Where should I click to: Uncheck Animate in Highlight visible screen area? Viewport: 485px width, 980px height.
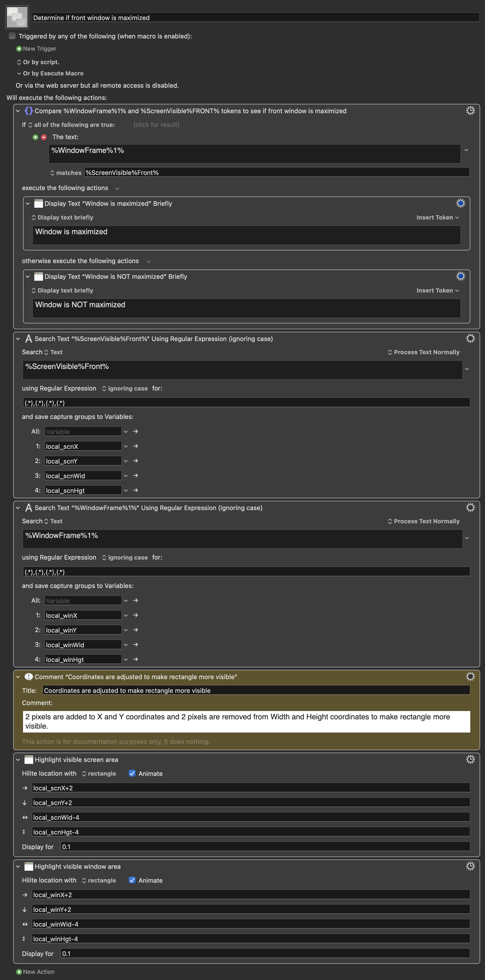click(132, 773)
